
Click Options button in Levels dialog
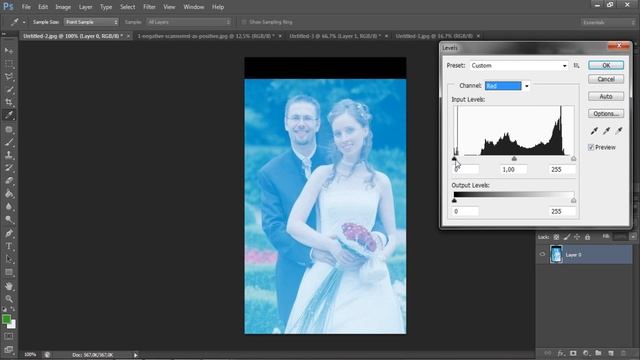(606, 113)
